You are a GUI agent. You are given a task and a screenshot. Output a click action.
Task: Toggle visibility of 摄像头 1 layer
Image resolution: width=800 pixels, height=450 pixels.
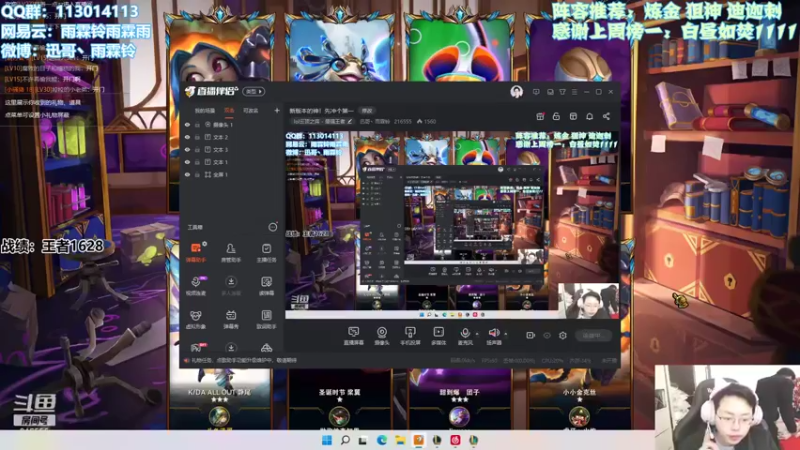[x=187, y=124]
